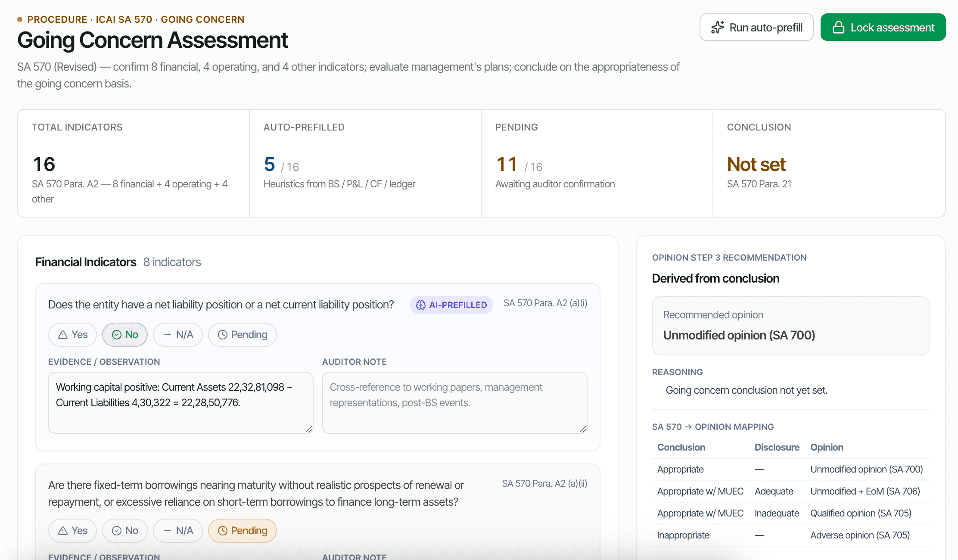Click the 'Derived from conclusion' heading

pos(715,278)
